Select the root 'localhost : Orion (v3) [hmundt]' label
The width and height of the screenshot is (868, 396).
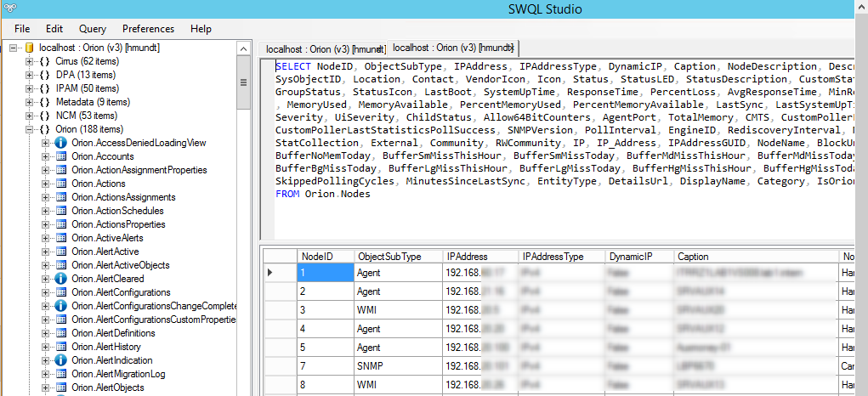(x=99, y=48)
